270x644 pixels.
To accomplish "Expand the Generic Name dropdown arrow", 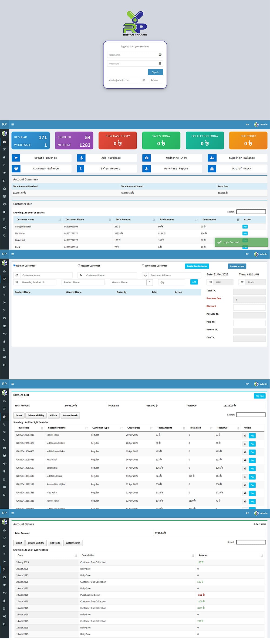I will click(150, 282).
